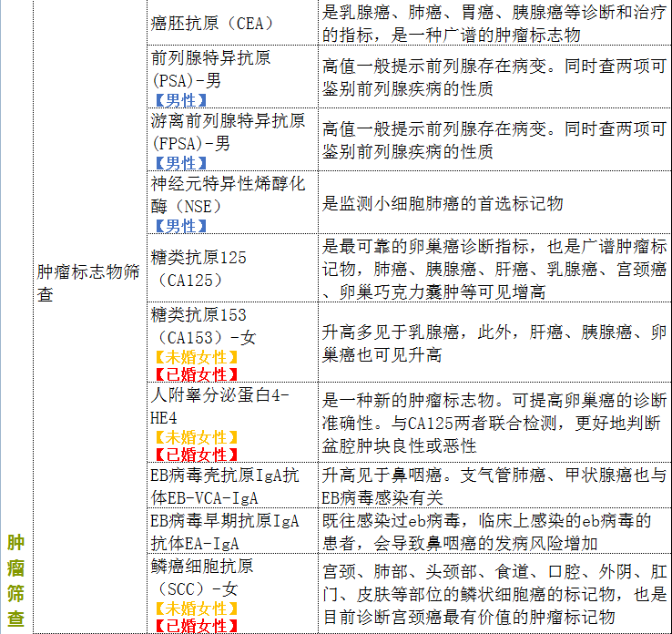This screenshot has height=634, width=672.
Task: Click the 癌胚抗原（CEA） cell
Action: [211, 23]
